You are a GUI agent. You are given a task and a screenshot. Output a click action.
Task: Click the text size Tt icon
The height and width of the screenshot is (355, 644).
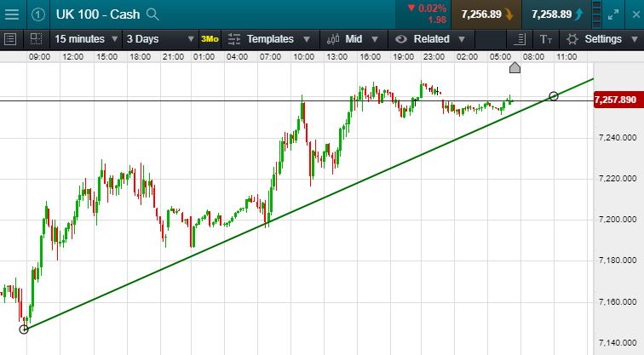(x=546, y=39)
